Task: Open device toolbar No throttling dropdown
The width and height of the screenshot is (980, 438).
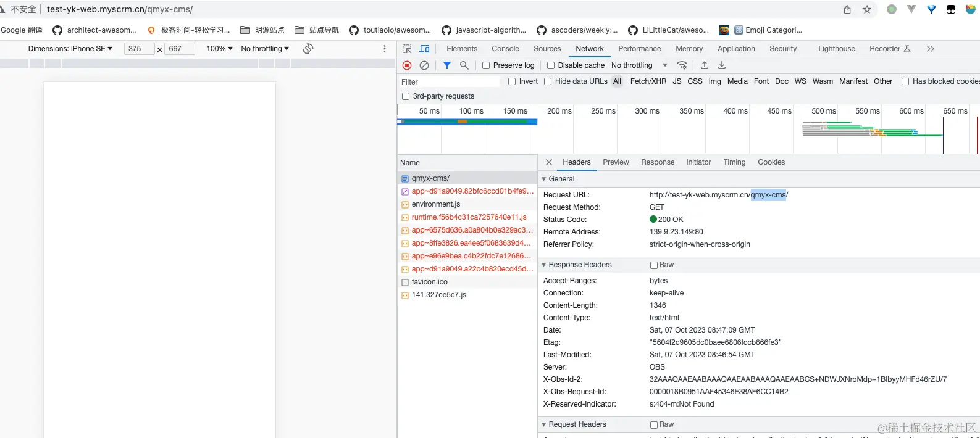Action: tap(265, 49)
